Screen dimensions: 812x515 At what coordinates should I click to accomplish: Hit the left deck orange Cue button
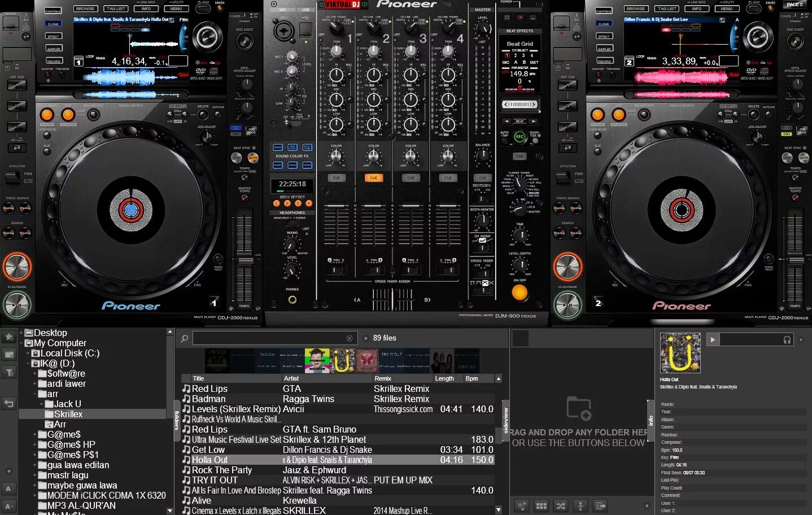tap(17, 267)
